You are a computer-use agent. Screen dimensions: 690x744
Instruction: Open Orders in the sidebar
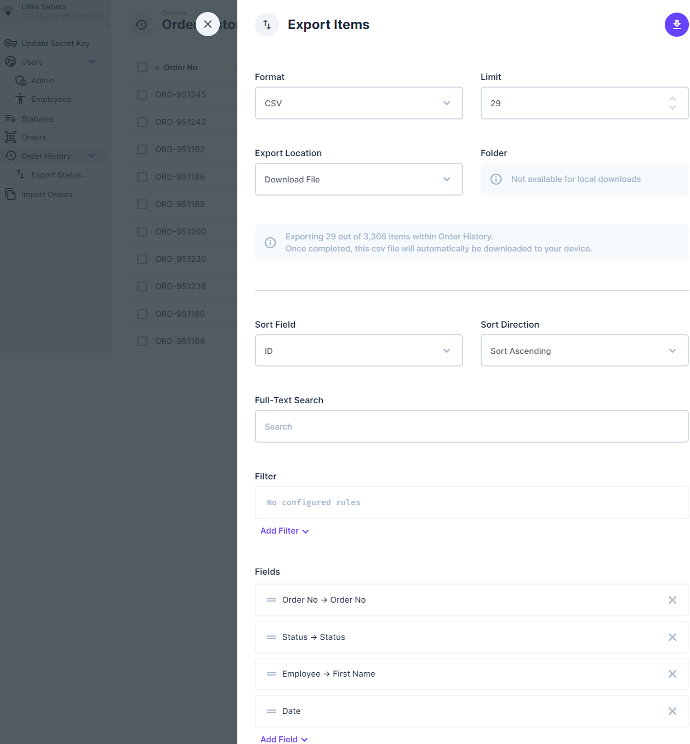point(34,138)
